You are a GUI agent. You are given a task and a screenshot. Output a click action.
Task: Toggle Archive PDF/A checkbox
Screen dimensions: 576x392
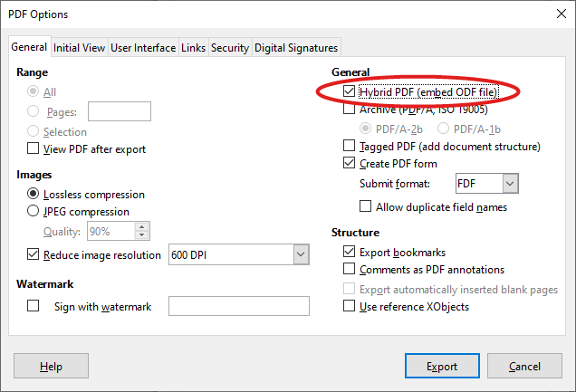point(350,110)
